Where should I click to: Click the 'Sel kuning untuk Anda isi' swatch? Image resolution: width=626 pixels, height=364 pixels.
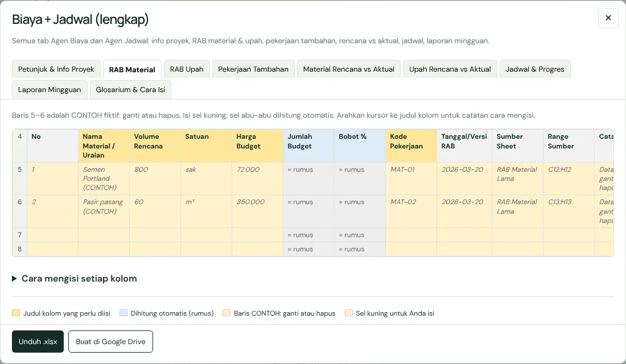(x=348, y=313)
